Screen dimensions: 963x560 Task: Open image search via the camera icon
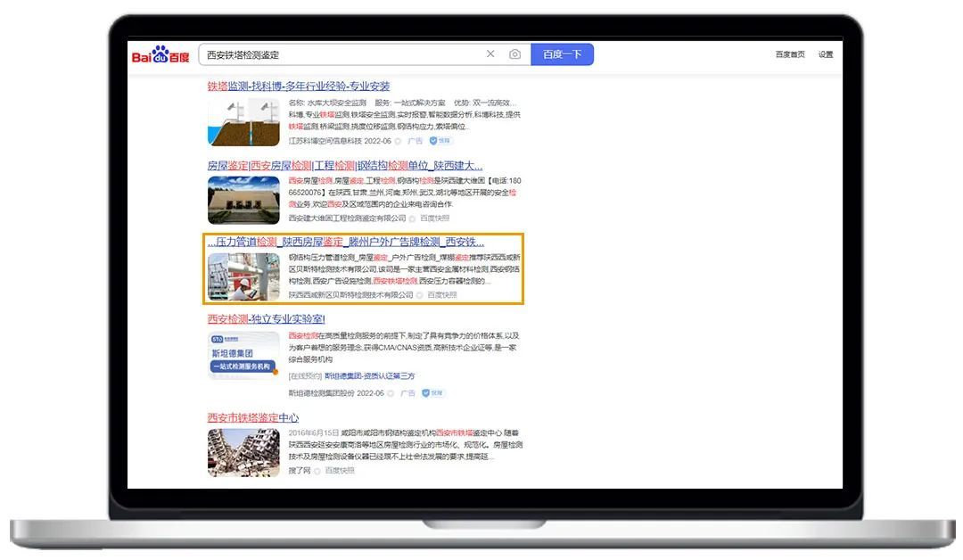point(514,54)
